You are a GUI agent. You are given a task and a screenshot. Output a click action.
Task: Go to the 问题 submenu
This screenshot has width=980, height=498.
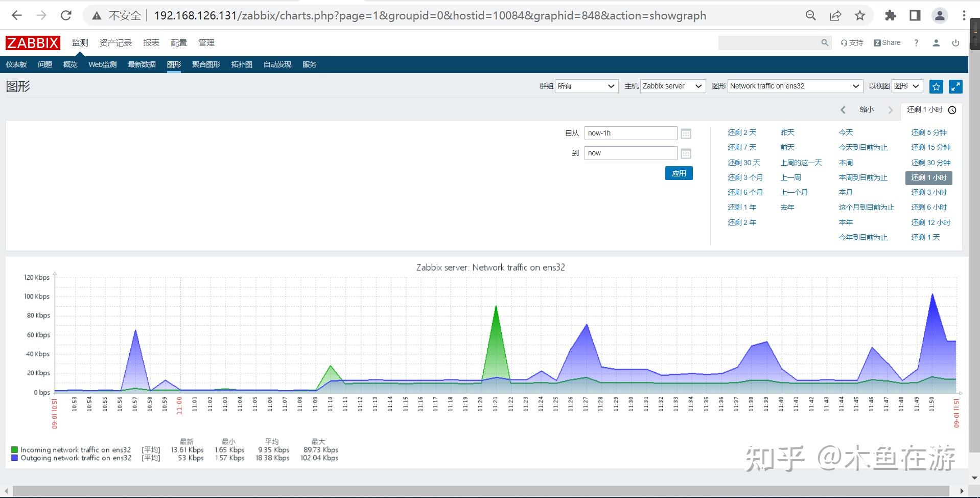(45, 64)
